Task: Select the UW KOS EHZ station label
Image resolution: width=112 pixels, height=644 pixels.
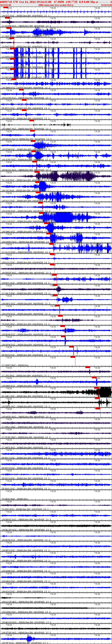Action: [26, 591]
